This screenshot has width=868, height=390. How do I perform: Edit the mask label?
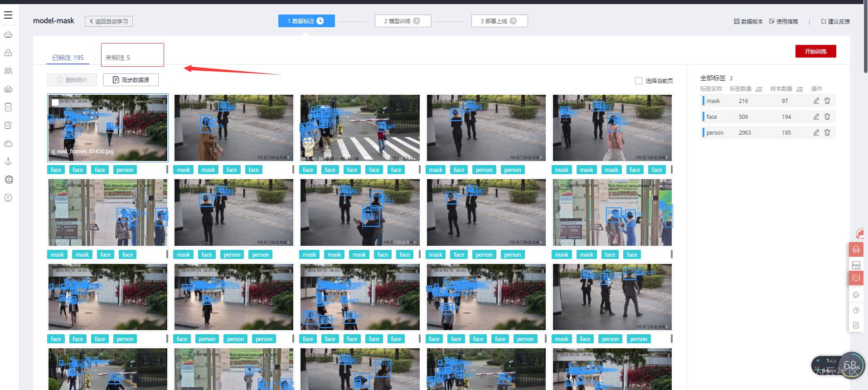click(816, 101)
